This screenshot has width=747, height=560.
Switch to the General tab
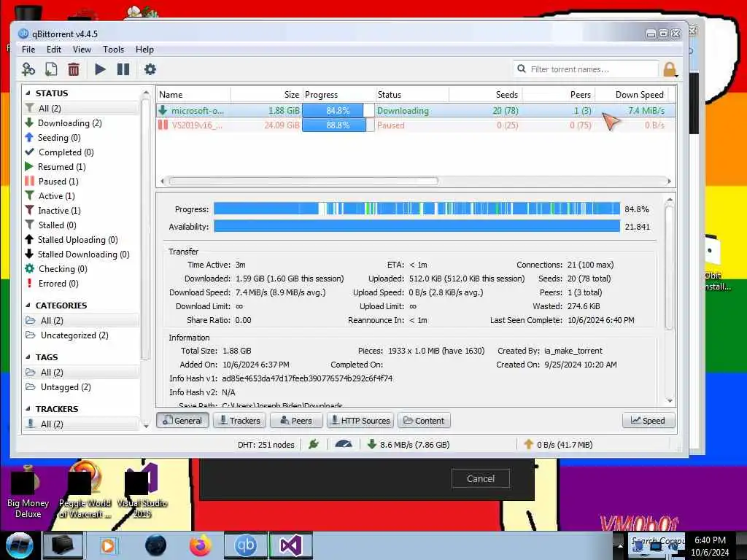tap(182, 421)
